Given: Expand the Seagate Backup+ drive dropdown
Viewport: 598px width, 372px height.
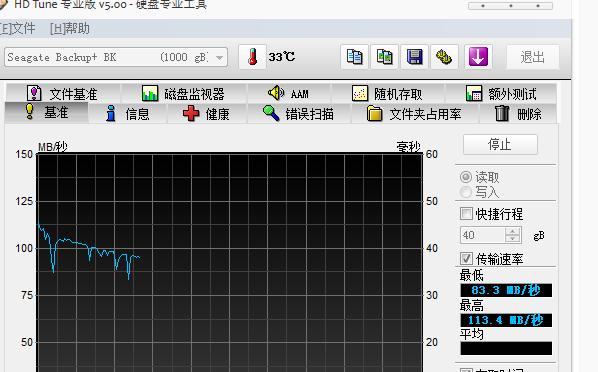Looking at the screenshot, I should pyautogui.click(x=219, y=58).
